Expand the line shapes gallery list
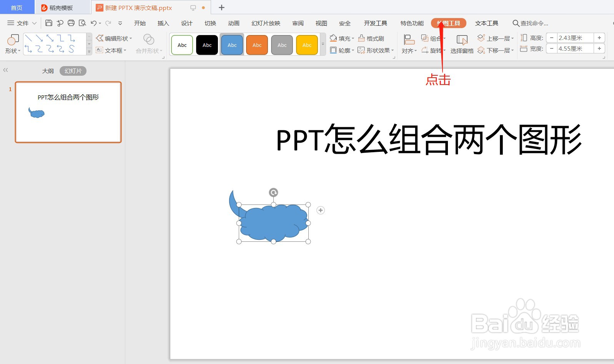 coord(89,52)
